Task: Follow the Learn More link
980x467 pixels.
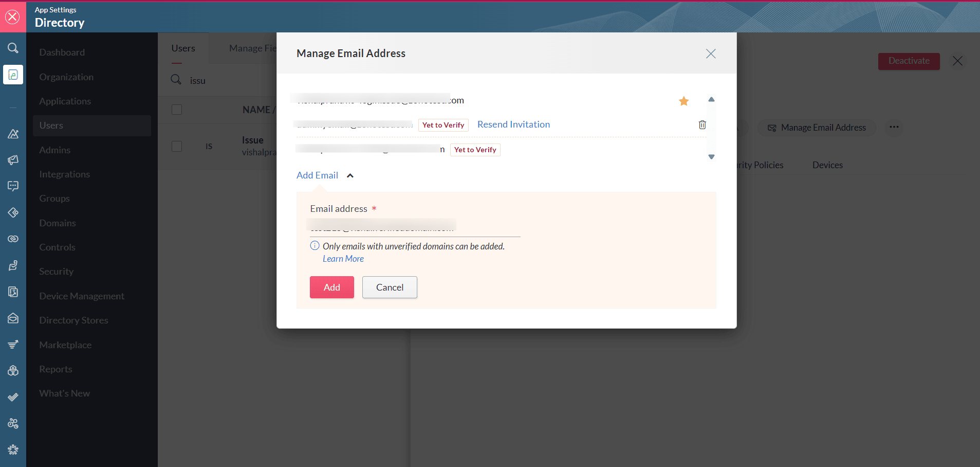Action: coord(343,259)
